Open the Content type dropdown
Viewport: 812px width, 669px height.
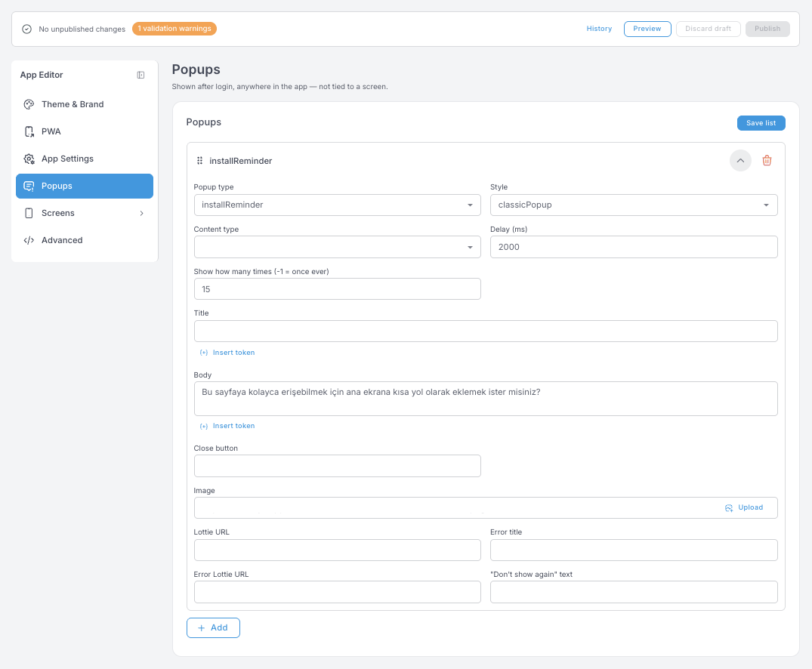coord(337,247)
